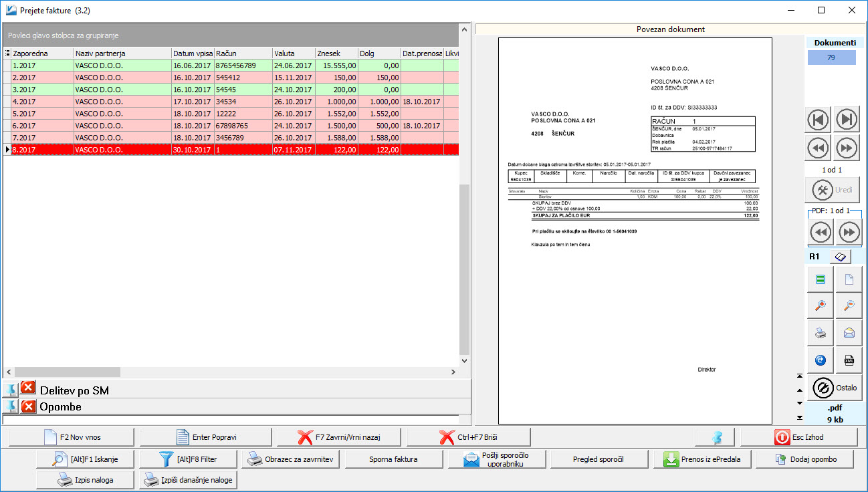Screen dimensions: 868x492
Task: Click Račun cell 8765456789
Action: pyautogui.click(x=243, y=66)
